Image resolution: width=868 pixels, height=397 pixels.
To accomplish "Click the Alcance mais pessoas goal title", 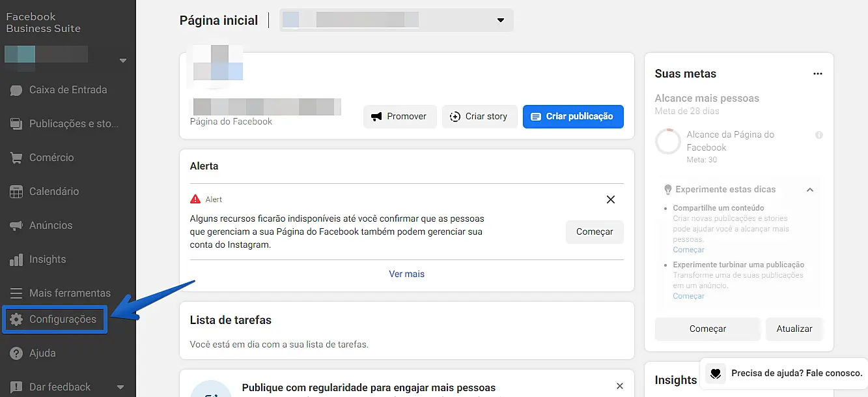I will pos(707,98).
